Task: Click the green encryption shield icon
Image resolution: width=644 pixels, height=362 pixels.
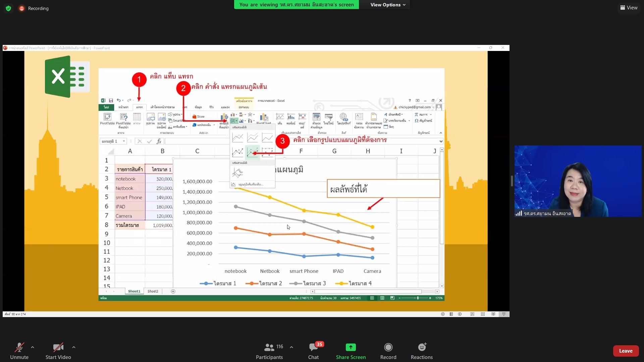Action: [x=8, y=8]
